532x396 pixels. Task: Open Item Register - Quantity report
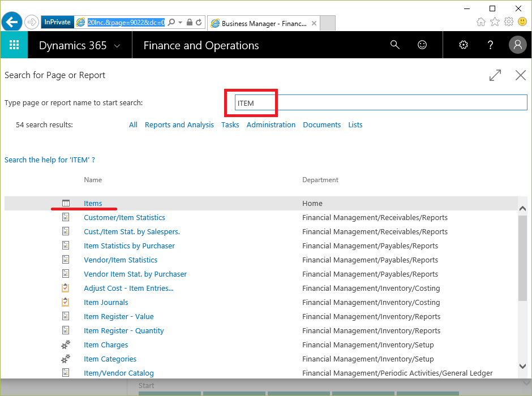(124, 330)
